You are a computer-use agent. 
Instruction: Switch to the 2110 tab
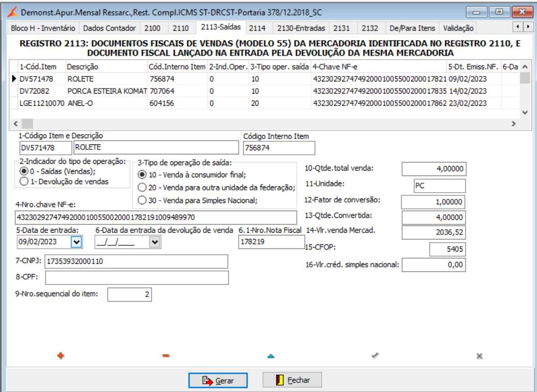[x=181, y=28]
